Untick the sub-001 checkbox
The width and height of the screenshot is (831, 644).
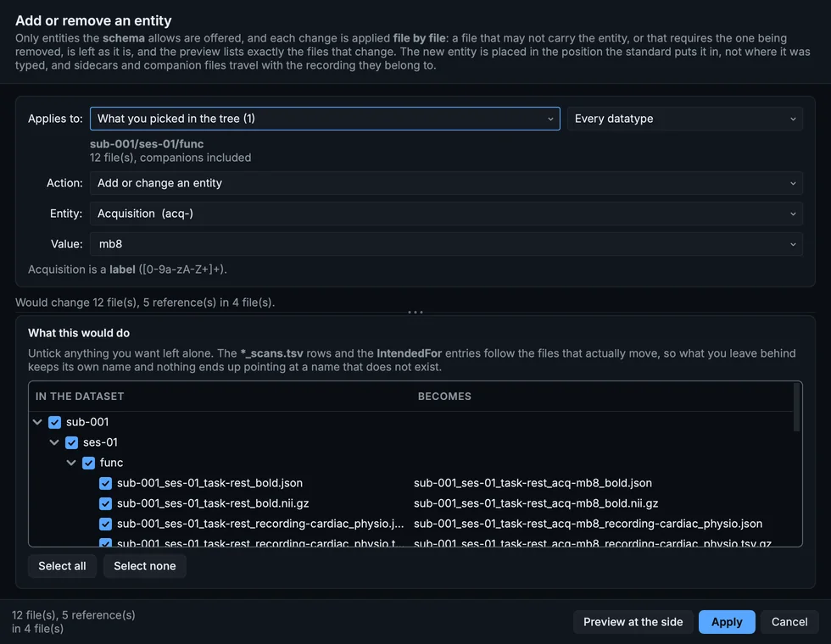[x=54, y=422]
